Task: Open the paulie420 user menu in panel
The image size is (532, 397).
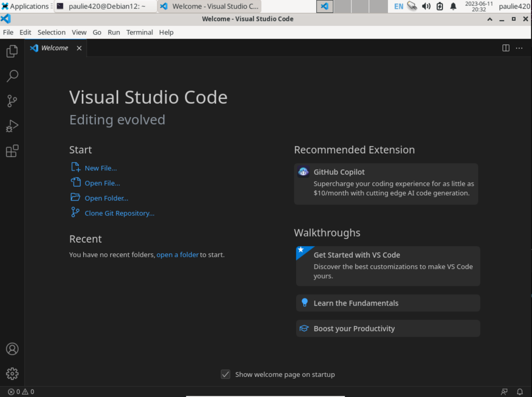Action: [x=515, y=6]
